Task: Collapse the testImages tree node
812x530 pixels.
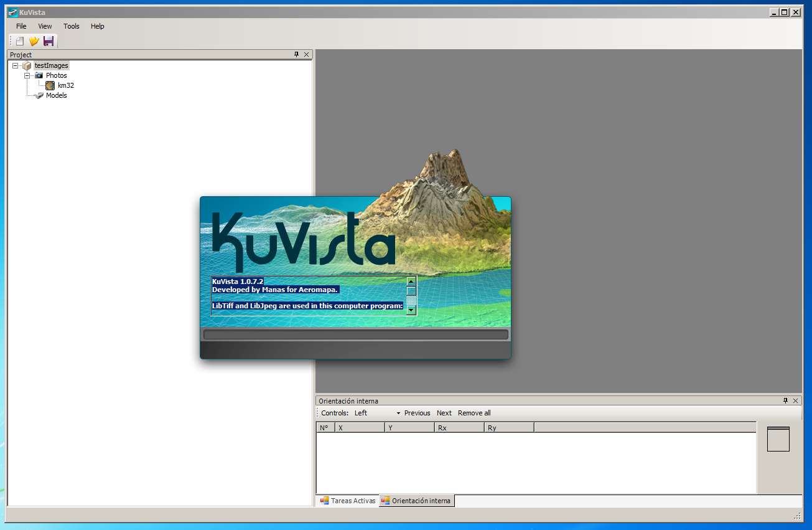Action: (x=16, y=65)
